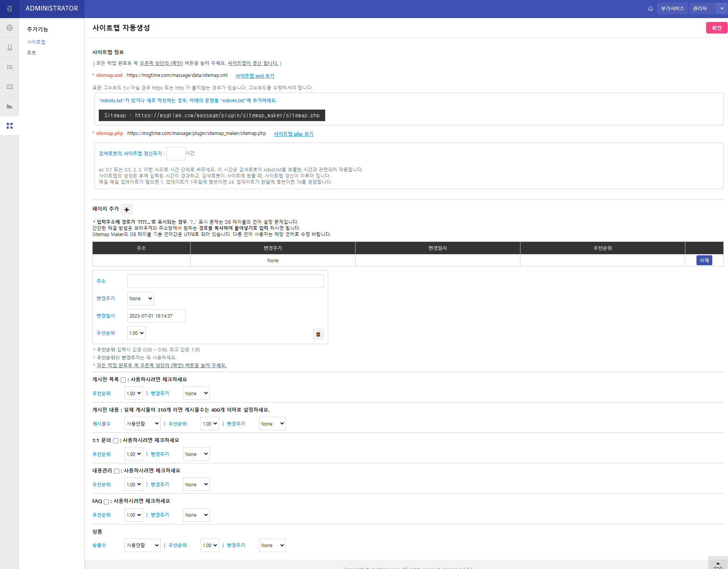Screen dimensions: 728x569
Task: Click the 주소 text input field
Action: [225, 281]
